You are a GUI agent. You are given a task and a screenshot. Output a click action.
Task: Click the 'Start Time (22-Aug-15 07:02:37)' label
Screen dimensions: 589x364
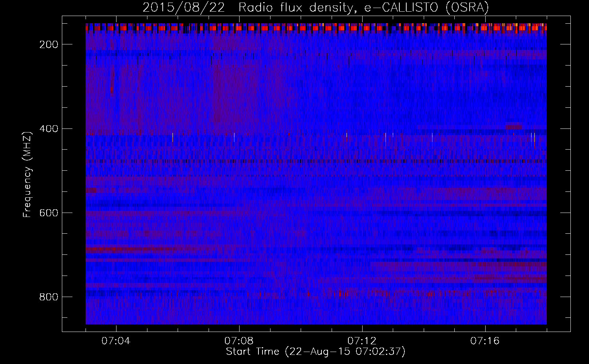(316, 352)
